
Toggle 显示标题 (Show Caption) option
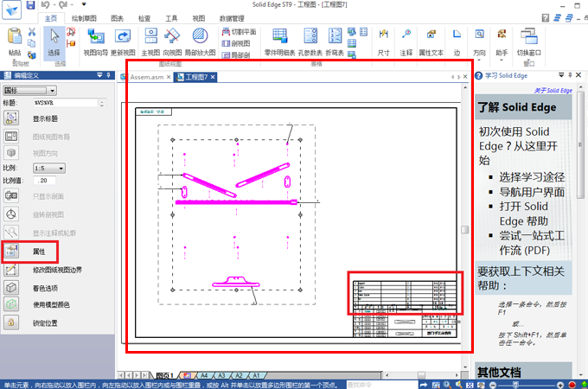click(x=13, y=118)
